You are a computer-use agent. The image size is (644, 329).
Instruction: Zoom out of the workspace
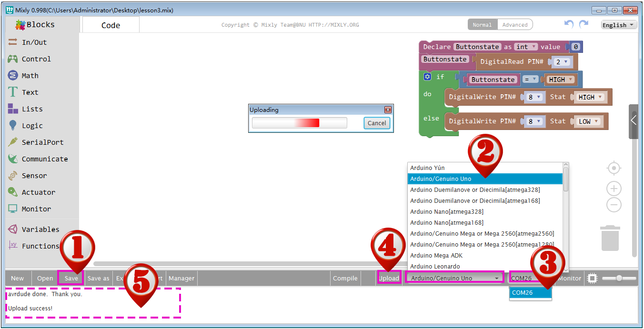click(614, 205)
